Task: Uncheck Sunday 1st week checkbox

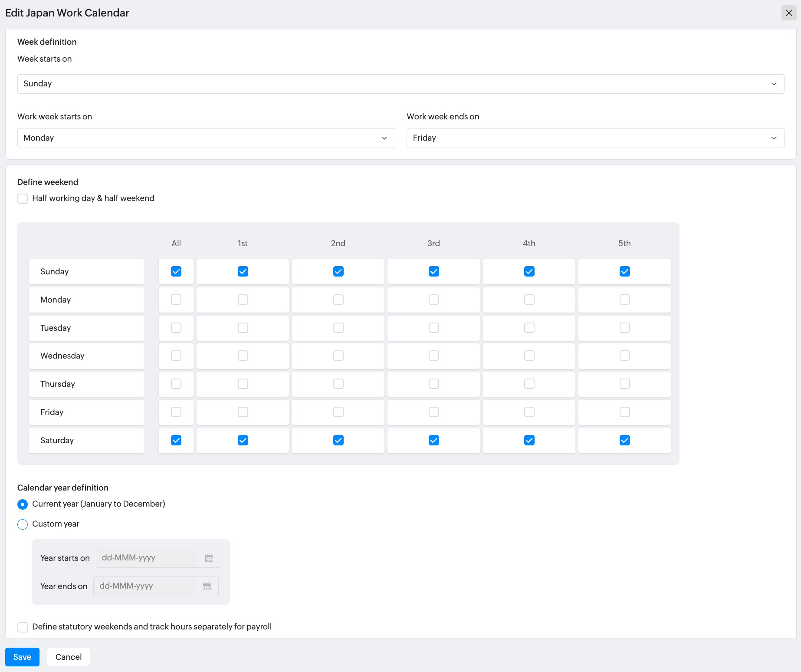Action: [243, 272]
